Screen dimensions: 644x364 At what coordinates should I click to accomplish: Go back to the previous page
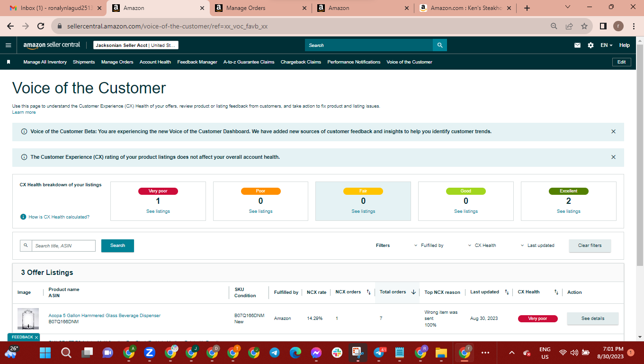tap(10, 27)
